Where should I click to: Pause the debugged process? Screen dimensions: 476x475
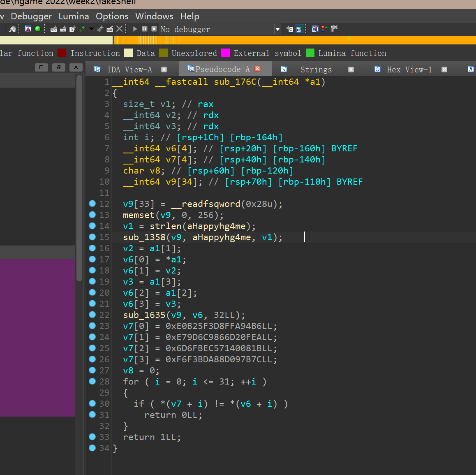145,29
